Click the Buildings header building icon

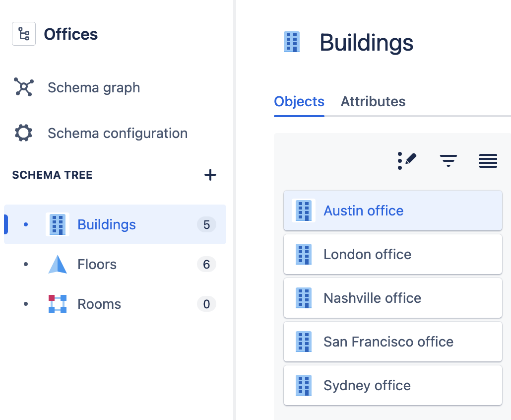point(292,42)
